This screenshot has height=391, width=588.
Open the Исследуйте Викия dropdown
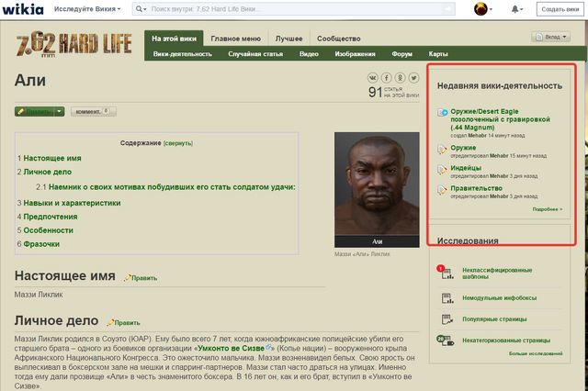(87, 9)
